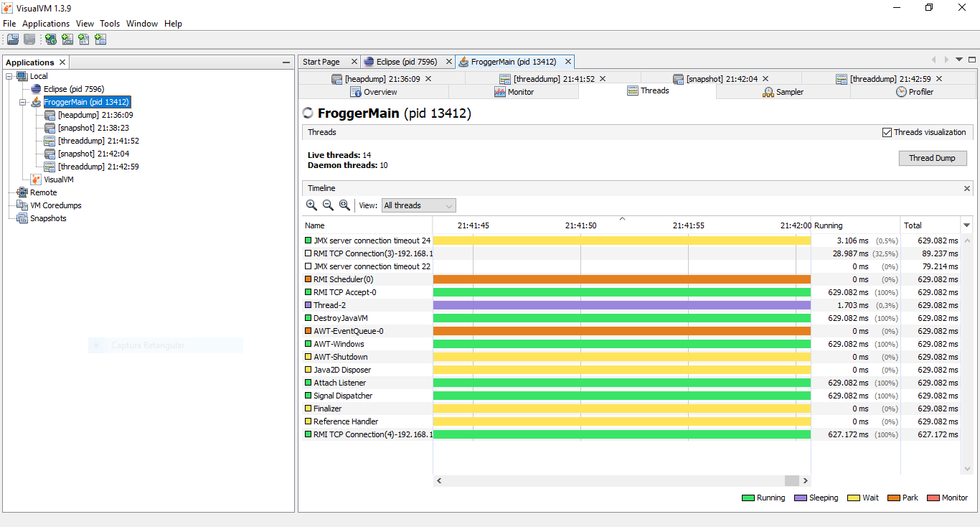The height and width of the screenshot is (527, 980).
Task: Close the [snapshot] 21:42:04 subtab
Action: tap(765, 79)
